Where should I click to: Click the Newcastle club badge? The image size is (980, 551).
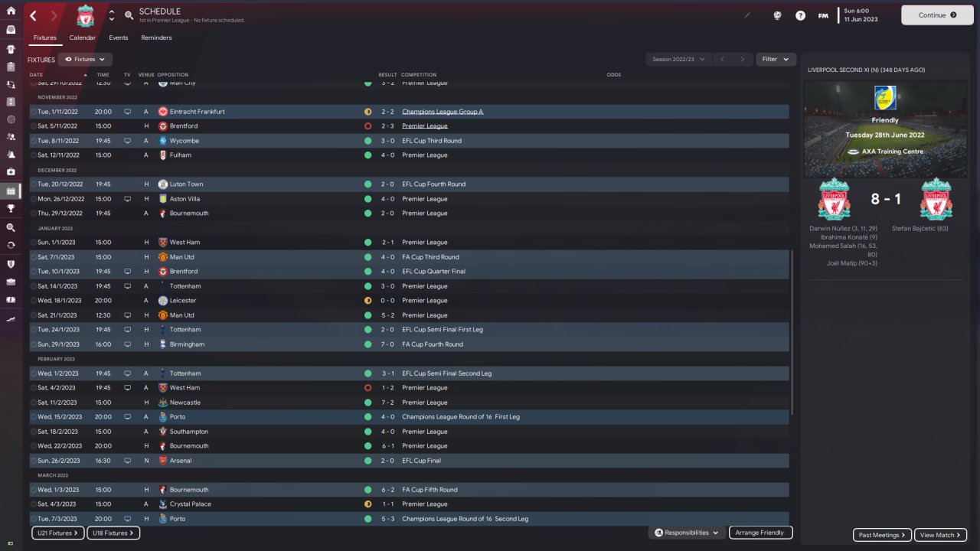[163, 403]
